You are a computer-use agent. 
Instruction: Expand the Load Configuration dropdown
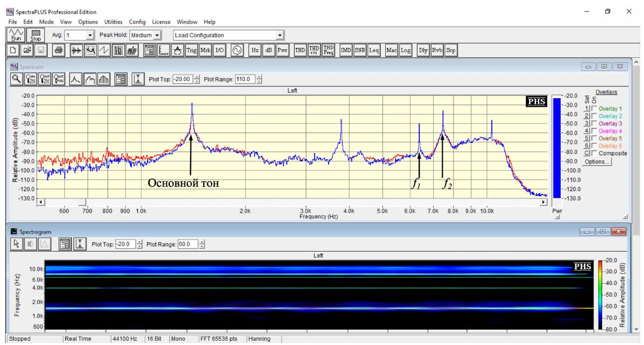pos(280,35)
